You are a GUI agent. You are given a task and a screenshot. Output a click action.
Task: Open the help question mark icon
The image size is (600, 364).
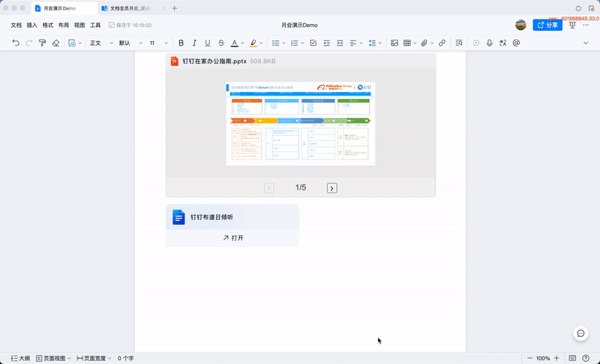[x=586, y=358]
